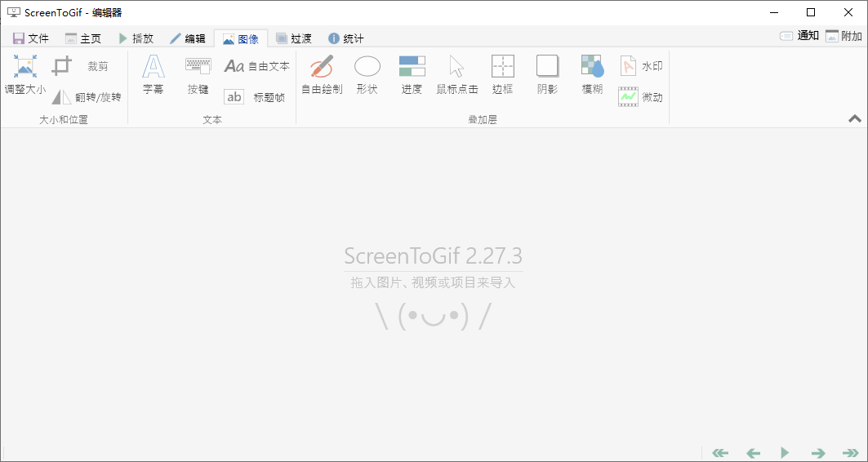Click the 调整大小 resize tool
The width and height of the screenshot is (868, 462).
click(x=25, y=75)
